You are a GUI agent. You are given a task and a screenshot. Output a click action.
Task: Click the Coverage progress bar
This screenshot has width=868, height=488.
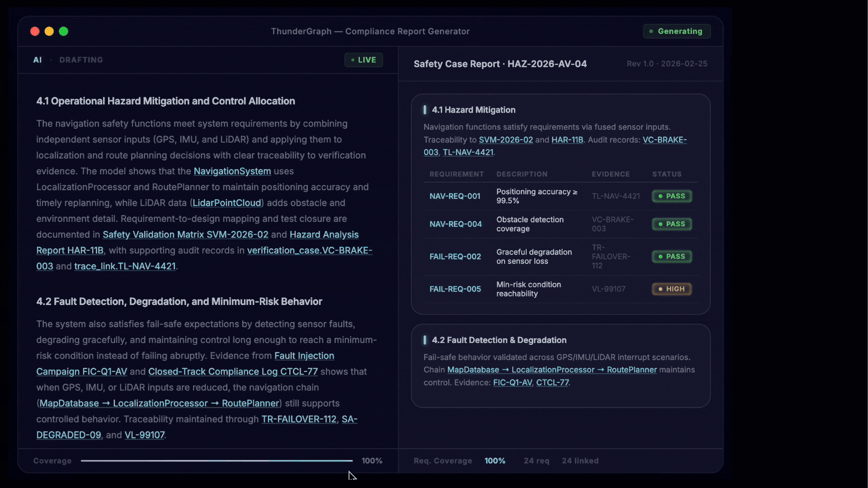point(217,460)
